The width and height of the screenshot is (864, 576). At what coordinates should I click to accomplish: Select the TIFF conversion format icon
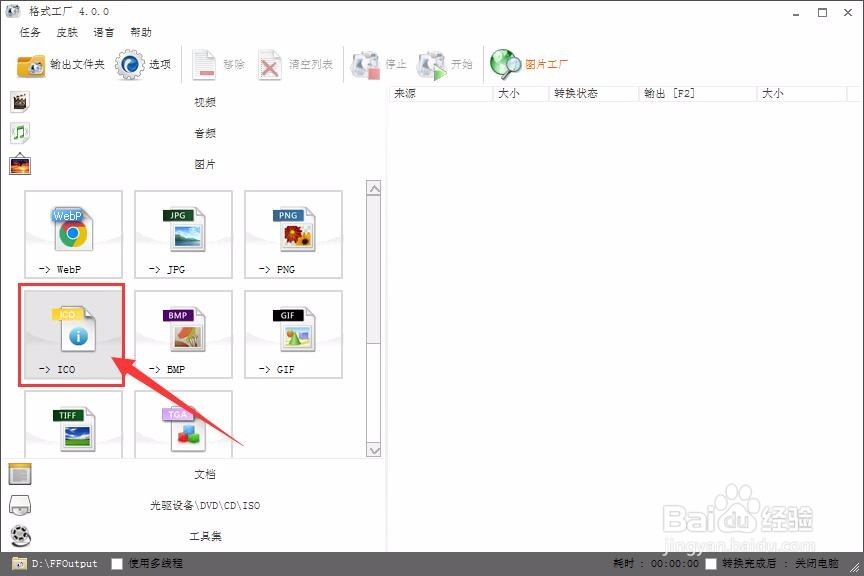72,425
